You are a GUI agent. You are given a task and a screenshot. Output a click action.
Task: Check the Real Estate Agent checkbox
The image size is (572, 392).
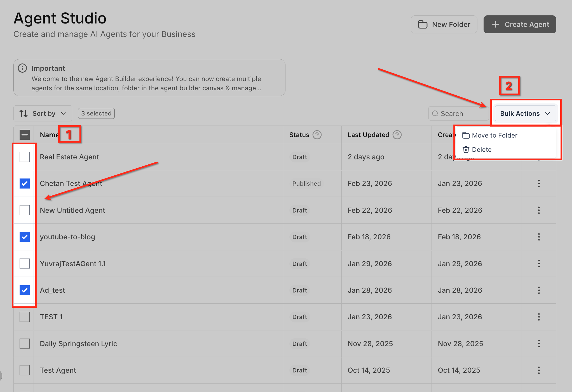tap(25, 157)
